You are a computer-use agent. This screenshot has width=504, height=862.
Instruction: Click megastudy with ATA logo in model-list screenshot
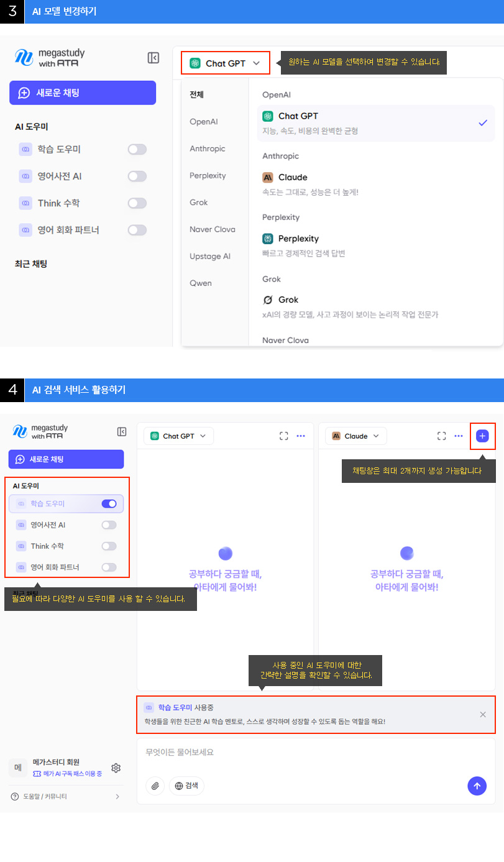point(50,58)
